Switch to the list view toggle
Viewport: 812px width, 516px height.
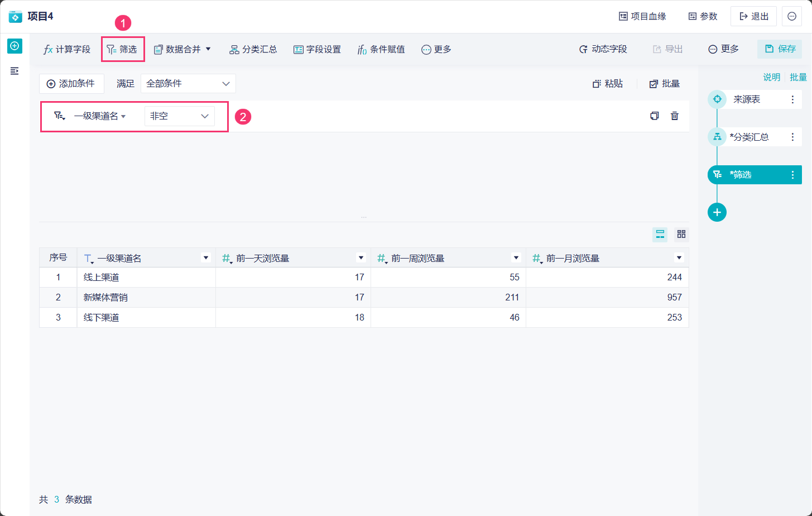click(660, 234)
